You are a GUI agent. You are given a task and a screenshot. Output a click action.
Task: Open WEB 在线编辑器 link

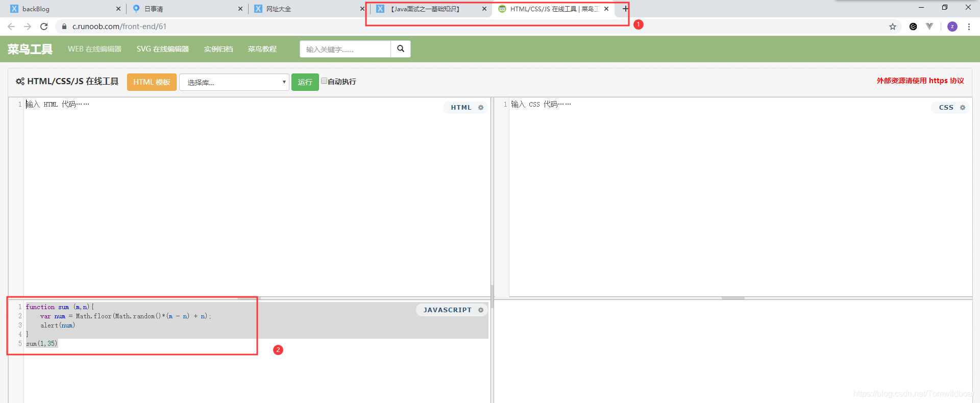pos(94,49)
